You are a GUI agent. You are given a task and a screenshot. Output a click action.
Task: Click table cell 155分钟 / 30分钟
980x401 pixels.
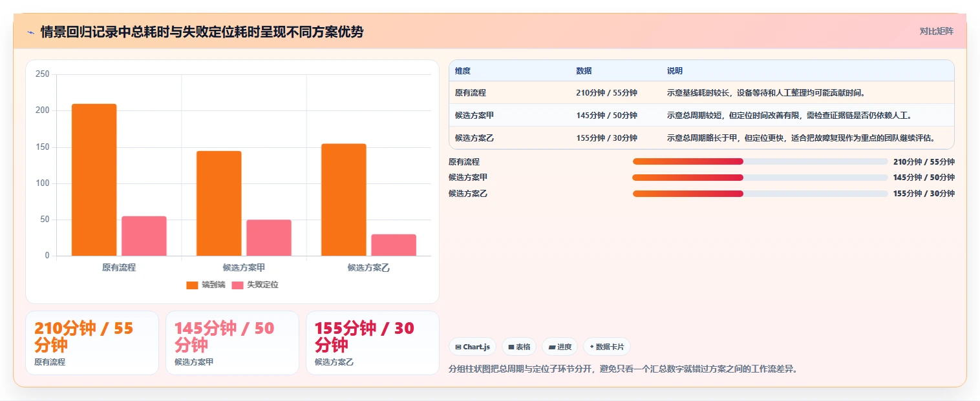tap(606, 138)
